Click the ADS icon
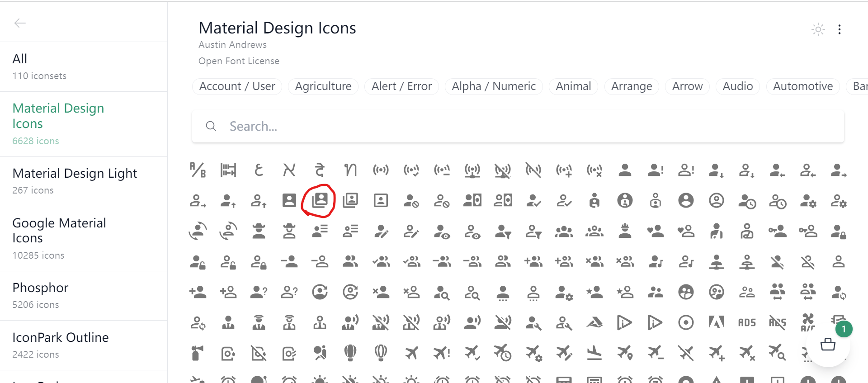This screenshot has width=868, height=383. [x=746, y=322]
